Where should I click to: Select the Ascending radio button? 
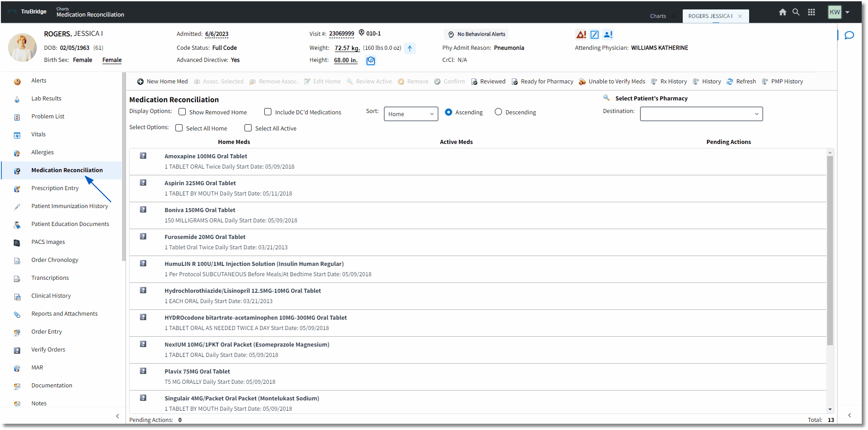(449, 112)
